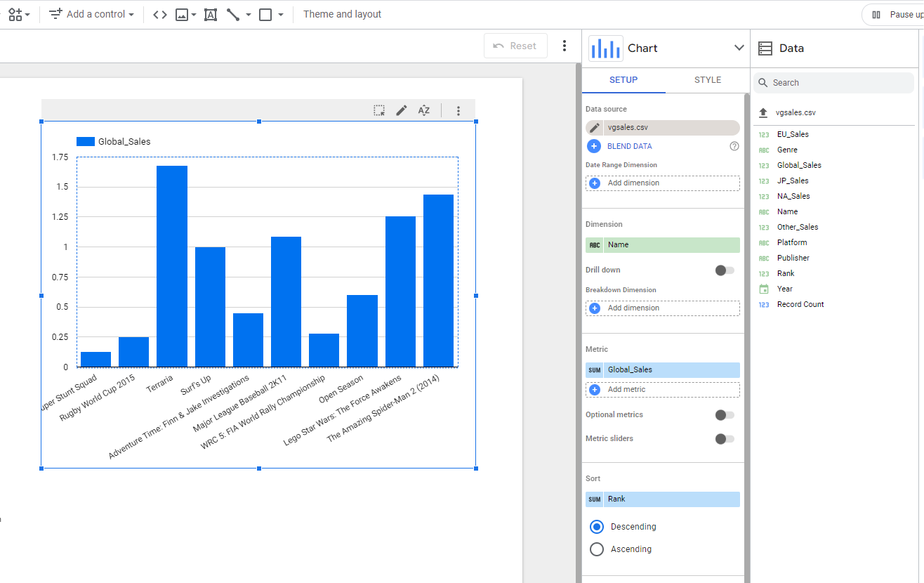Select the text box tool
Image resolution: width=924 pixels, height=583 pixels.
click(x=211, y=15)
